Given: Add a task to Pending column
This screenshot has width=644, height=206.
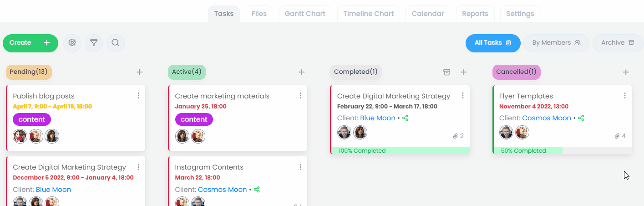Looking at the screenshot, I should tap(140, 72).
